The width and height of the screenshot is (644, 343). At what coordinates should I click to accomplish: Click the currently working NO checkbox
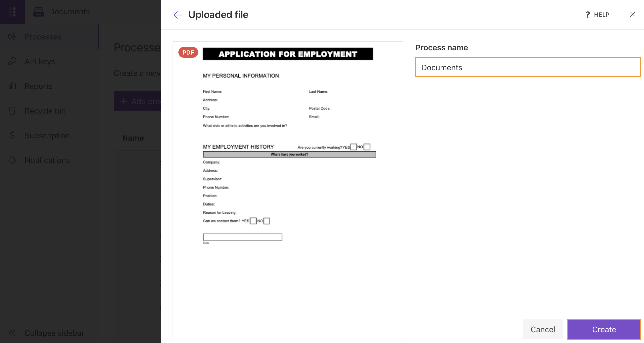click(x=367, y=147)
